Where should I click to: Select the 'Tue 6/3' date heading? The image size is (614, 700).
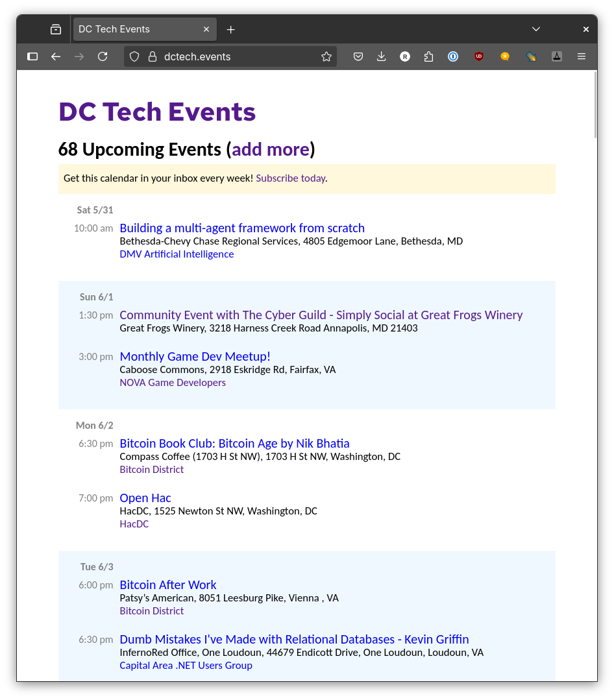[97, 567]
